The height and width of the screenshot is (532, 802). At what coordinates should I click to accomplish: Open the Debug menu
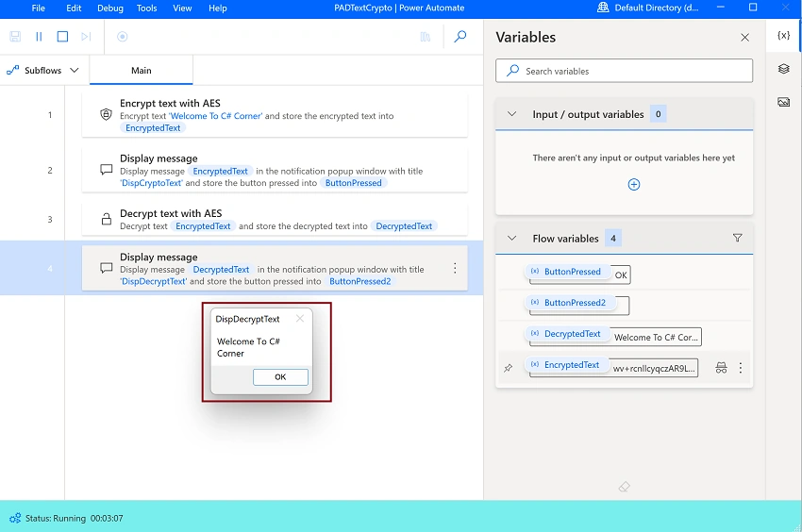110,8
